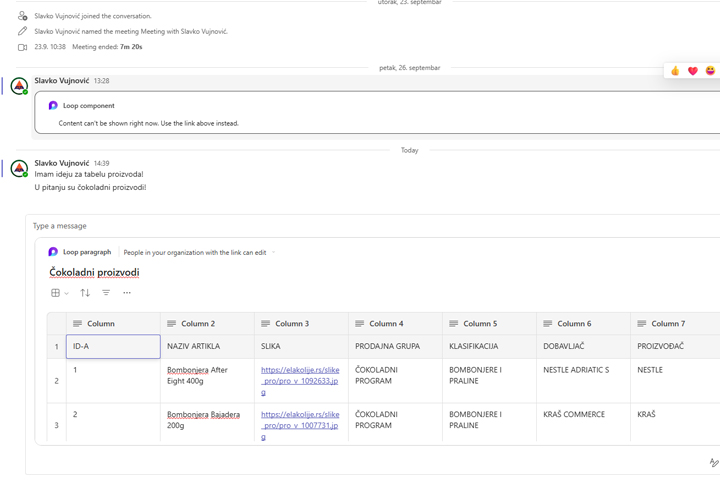
Task: Open the Bajadera image link
Action: [x=300, y=425]
